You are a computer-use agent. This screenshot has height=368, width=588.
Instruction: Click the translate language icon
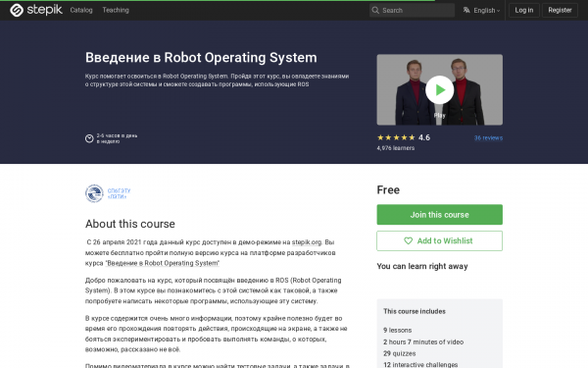point(466,10)
